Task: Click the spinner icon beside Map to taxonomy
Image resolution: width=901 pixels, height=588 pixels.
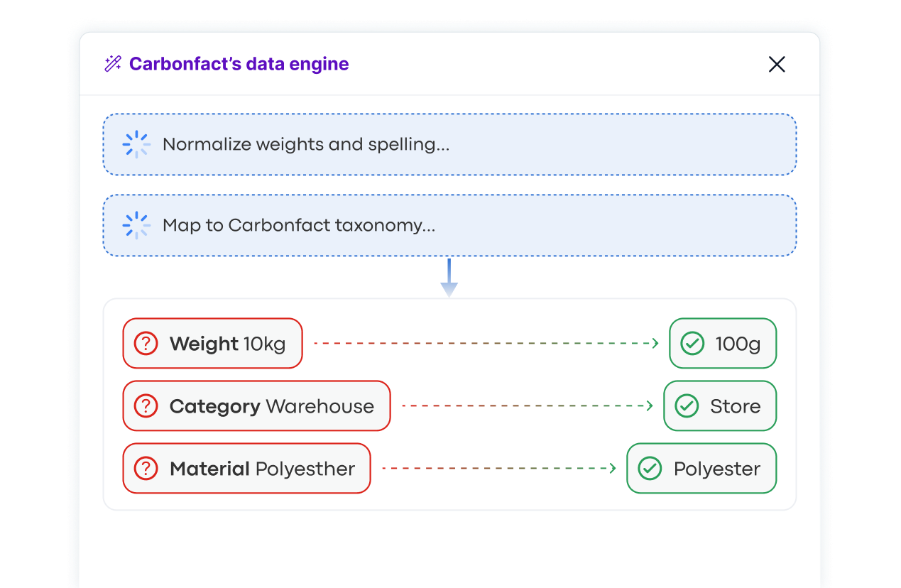Action: pyautogui.click(x=136, y=225)
